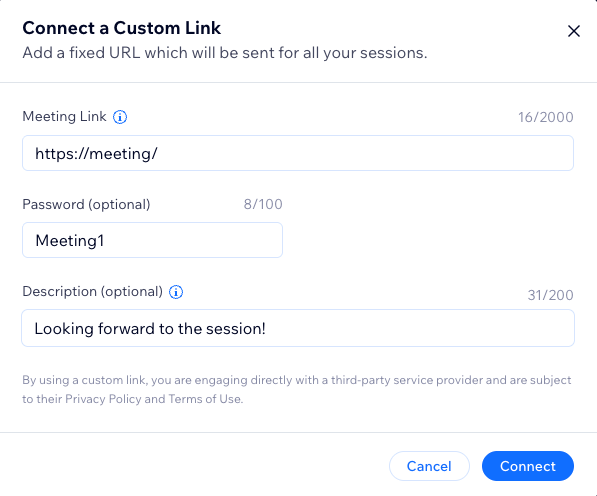Click the 16/2000 character counter
The width and height of the screenshot is (597, 496).
(546, 117)
